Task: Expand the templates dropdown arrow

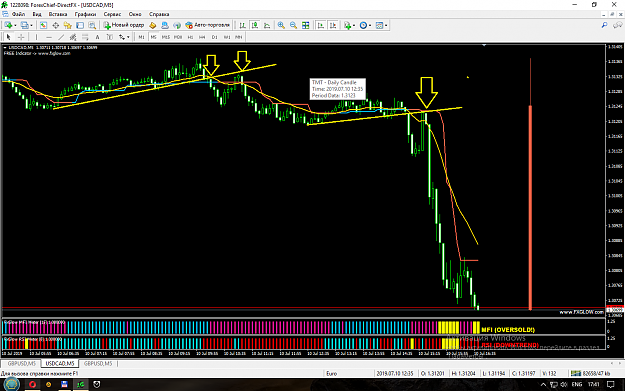Action: tap(386, 26)
